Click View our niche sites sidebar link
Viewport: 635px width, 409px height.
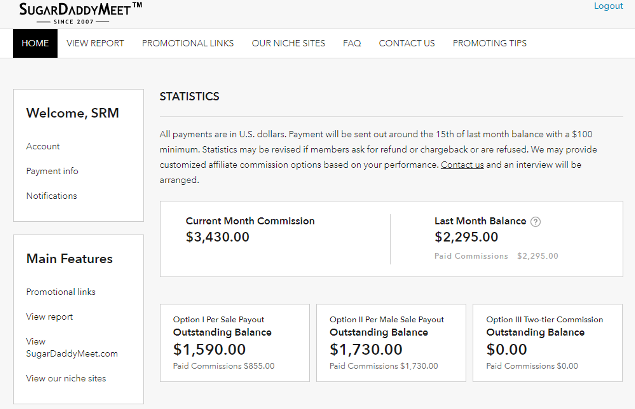tap(66, 378)
